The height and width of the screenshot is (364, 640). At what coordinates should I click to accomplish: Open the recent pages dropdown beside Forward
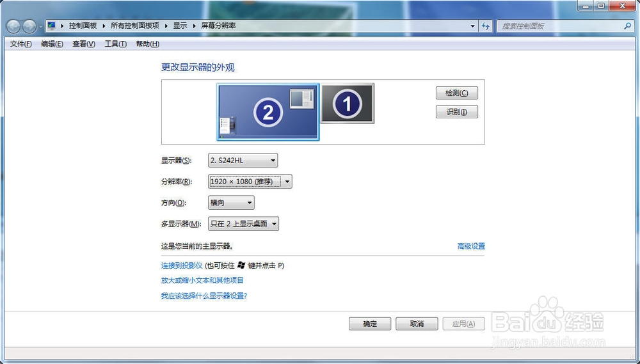[40, 27]
